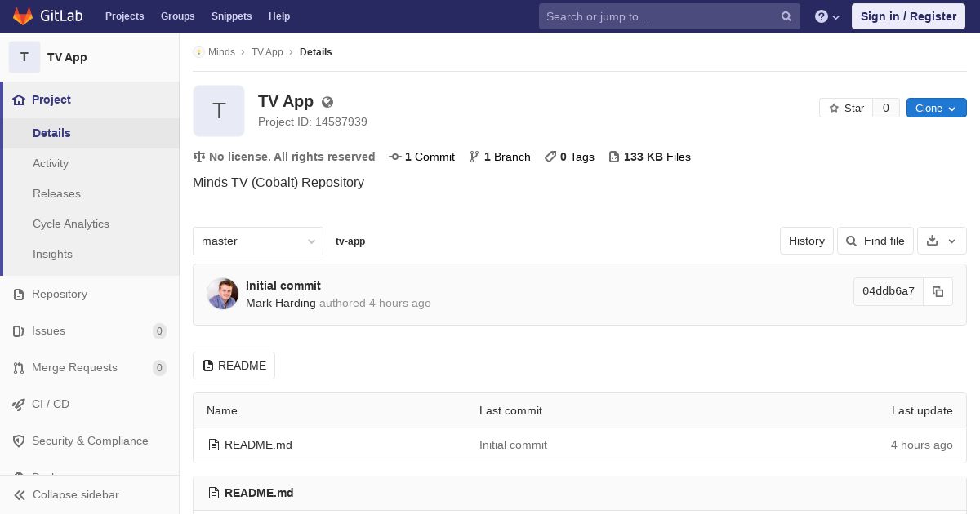980x514 pixels.
Task: Click the public globe visibility icon
Action: (x=327, y=102)
